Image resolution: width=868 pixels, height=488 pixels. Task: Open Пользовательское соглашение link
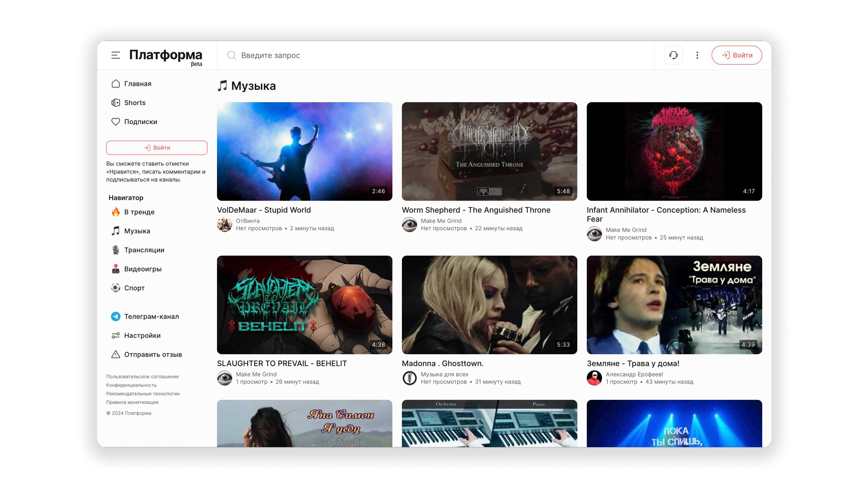tap(143, 377)
